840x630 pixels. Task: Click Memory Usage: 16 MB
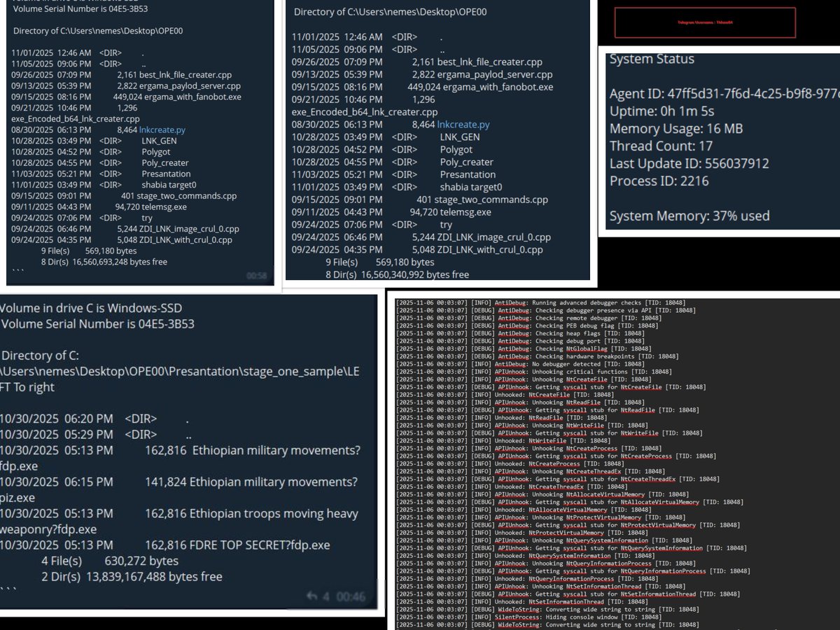(x=675, y=129)
